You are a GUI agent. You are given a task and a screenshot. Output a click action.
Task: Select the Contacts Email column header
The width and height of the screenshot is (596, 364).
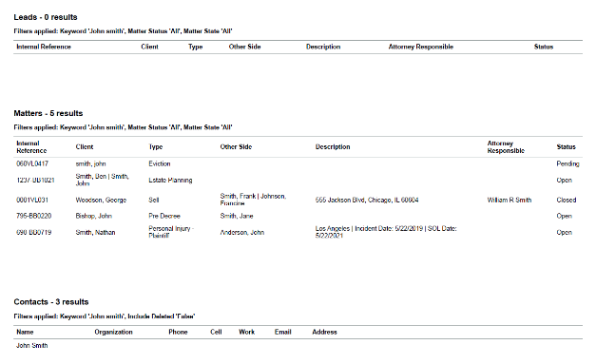tap(283, 332)
